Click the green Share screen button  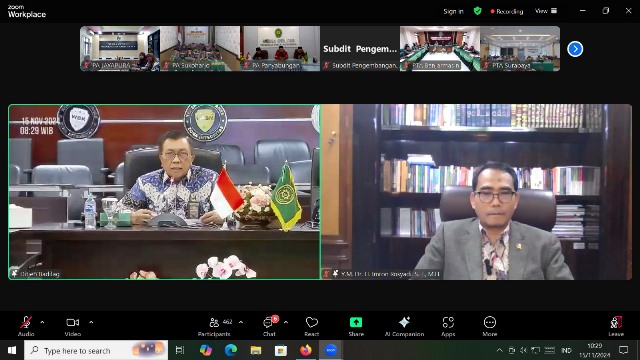pyautogui.click(x=356, y=326)
